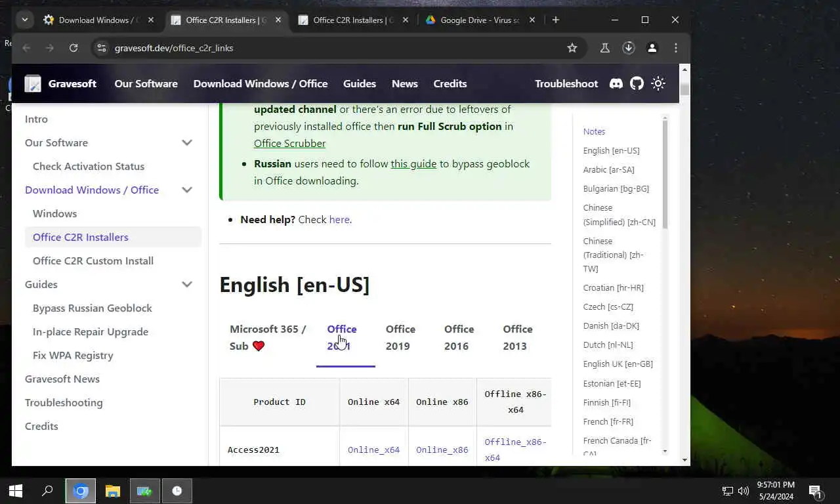Open Credits in the top navbar

pos(450,83)
